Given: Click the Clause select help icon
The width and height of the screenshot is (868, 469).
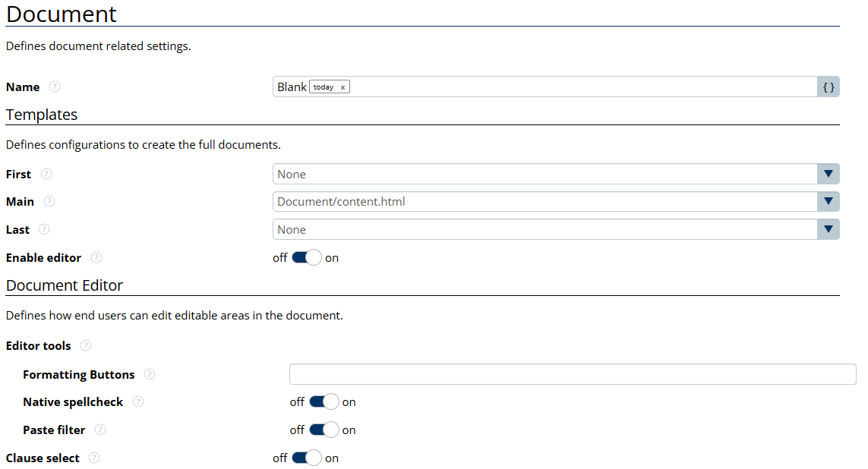Looking at the screenshot, I should point(94,458).
